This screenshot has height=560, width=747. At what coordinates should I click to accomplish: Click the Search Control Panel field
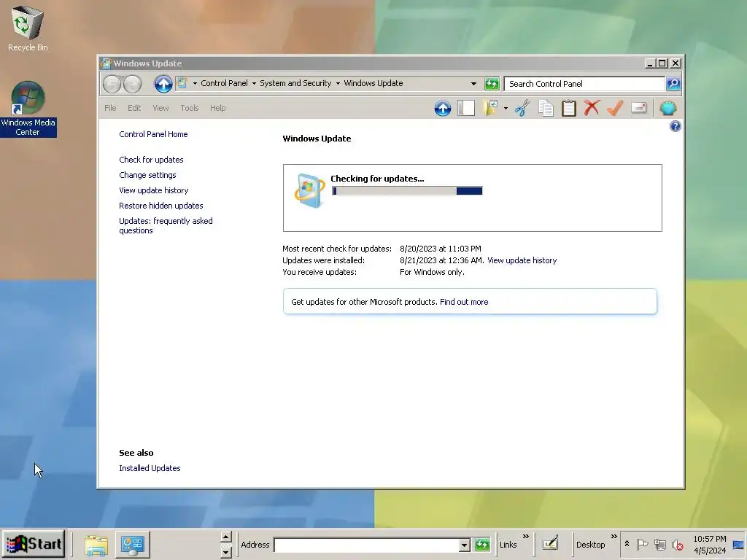click(584, 84)
